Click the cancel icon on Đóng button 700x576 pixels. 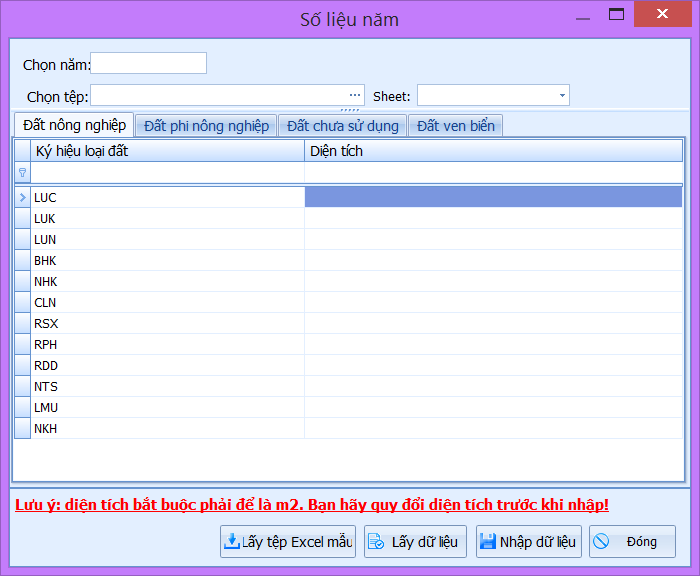pos(601,542)
